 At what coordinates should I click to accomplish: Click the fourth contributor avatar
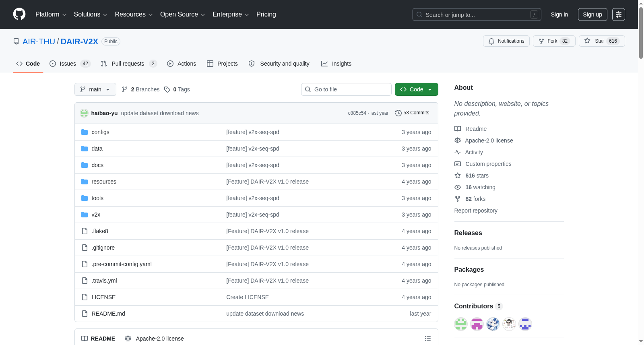tap(509, 324)
